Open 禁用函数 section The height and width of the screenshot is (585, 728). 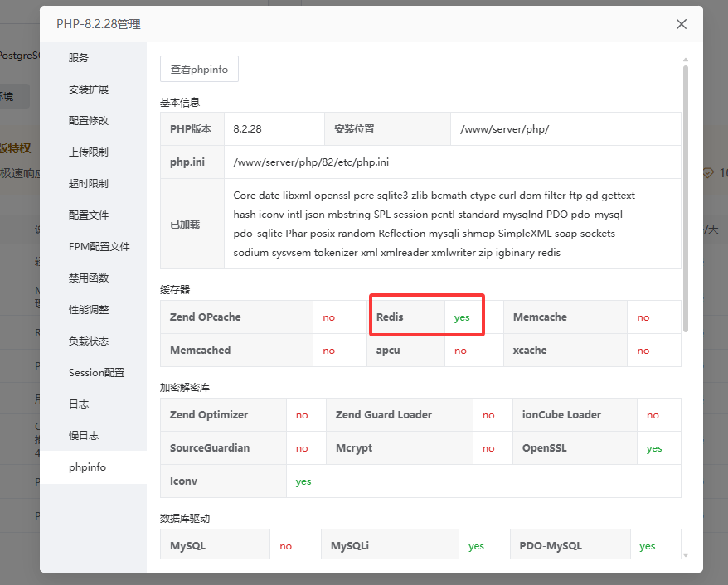click(88, 278)
